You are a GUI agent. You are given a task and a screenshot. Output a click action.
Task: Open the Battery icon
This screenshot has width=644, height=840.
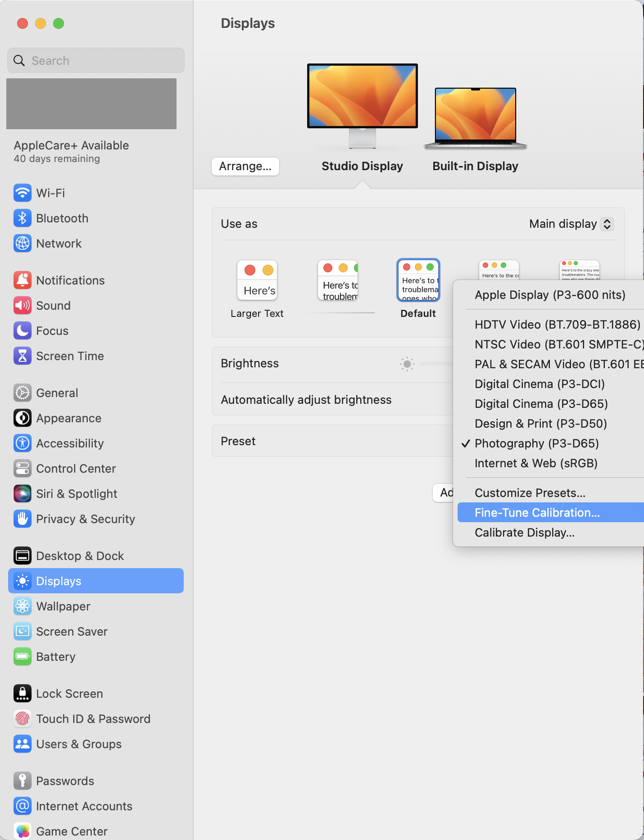click(x=23, y=657)
